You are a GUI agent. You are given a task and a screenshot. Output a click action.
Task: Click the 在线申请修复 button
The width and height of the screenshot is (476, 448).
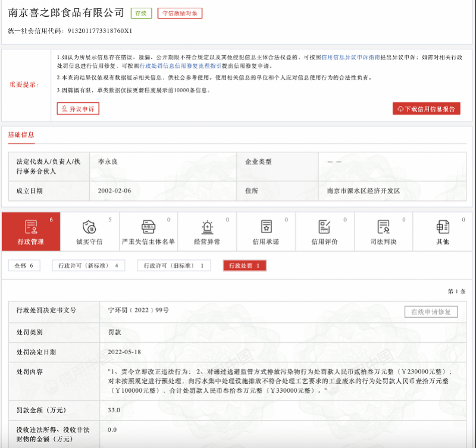click(431, 312)
